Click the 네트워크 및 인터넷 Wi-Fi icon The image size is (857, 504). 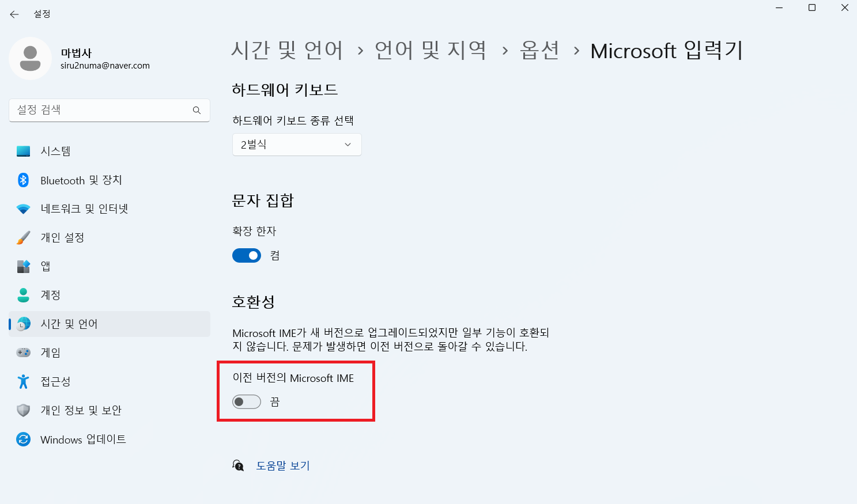point(23,209)
